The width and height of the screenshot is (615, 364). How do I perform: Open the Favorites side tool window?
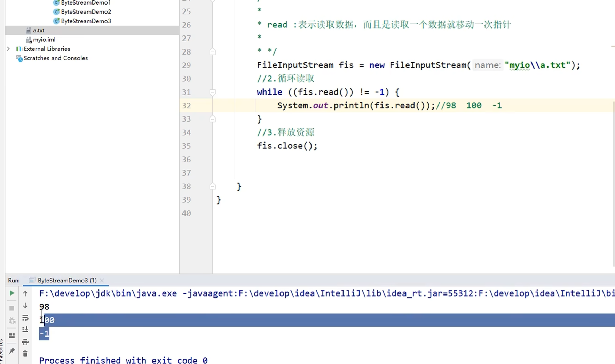pyautogui.click(x=2, y=351)
